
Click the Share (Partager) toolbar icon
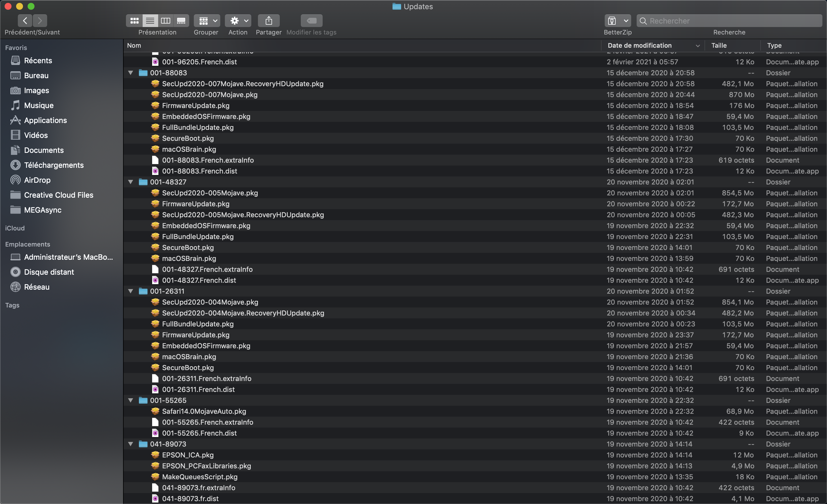pos(269,21)
